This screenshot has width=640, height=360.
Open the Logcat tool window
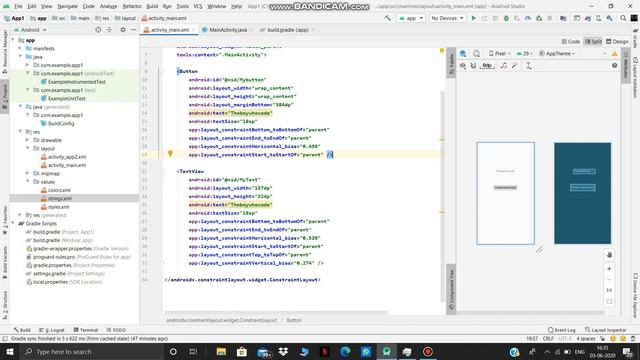[52, 330]
